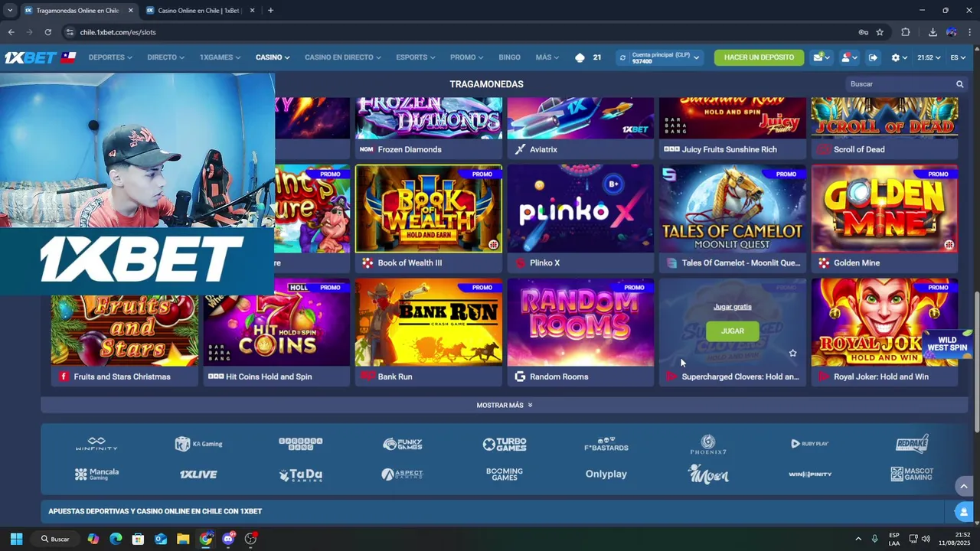Image resolution: width=980 pixels, height=551 pixels.
Task: Expand the MÁS dropdown menu
Action: 547,57
